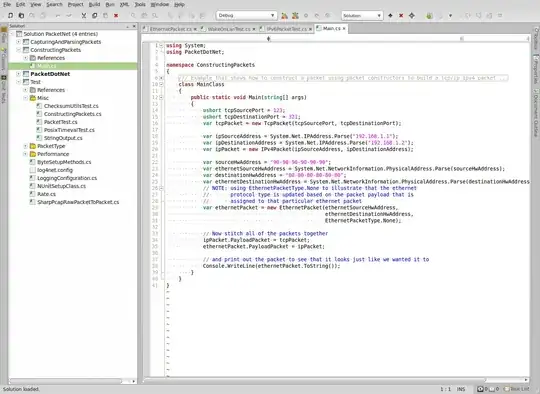This screenshot has width=540, height=394.
Task: Collapse the ConstructingPackets project
Action: pyautogui.click(x=19, y=50)
